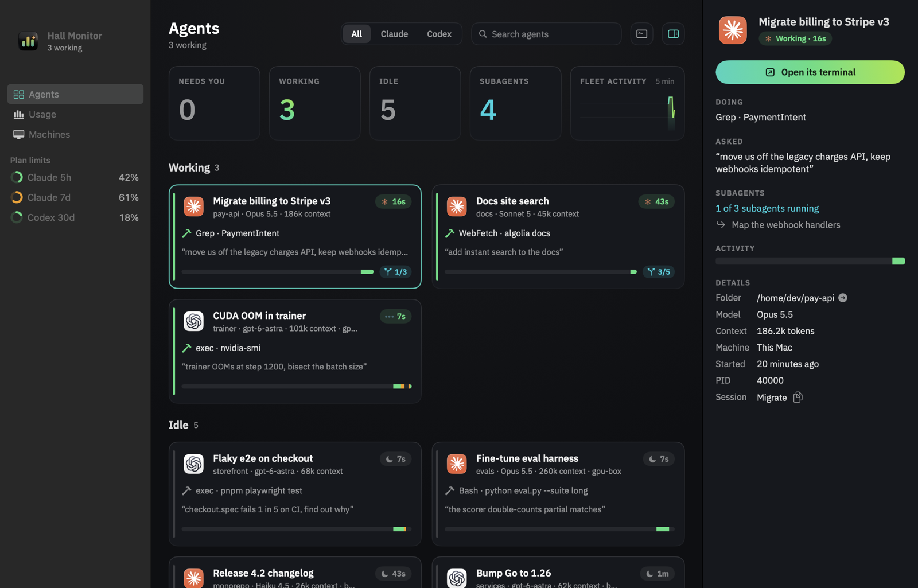Filter agents by Claude
Viewport: 918px width, 588px height.
394,34
